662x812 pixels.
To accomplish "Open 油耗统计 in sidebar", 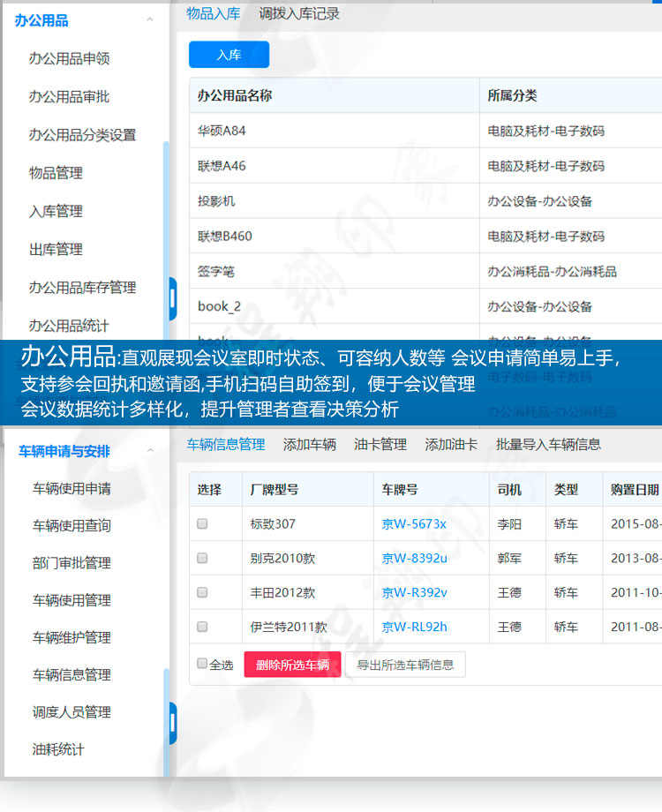I will pos(58,749).
